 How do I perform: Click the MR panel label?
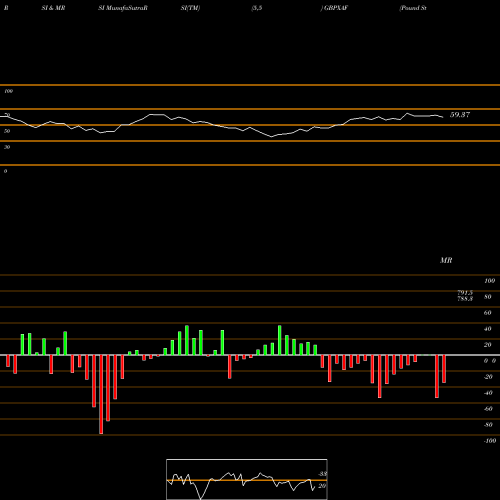446,260
